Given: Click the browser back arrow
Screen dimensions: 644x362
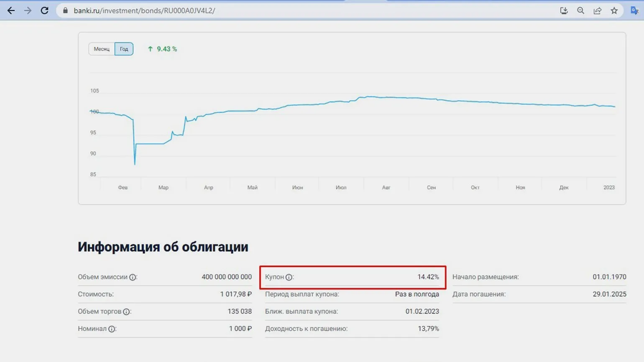Looking at the screenshot, I should point(11,10).
